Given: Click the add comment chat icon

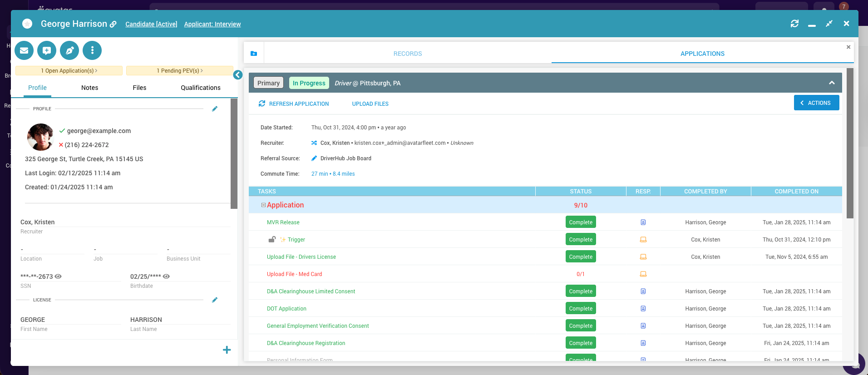Looking at the screenshot, I should 47,50.
